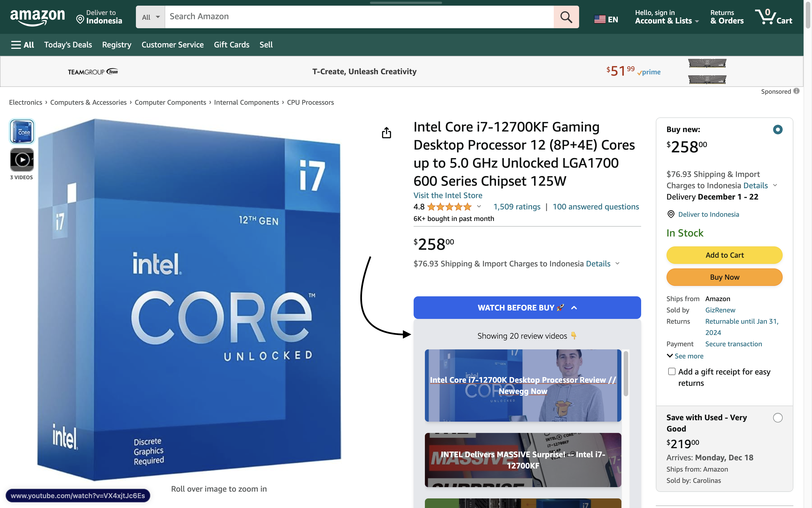812x508 pixels.
Task: Click the 3 VIDEOS label
Action: pos(21,178)
